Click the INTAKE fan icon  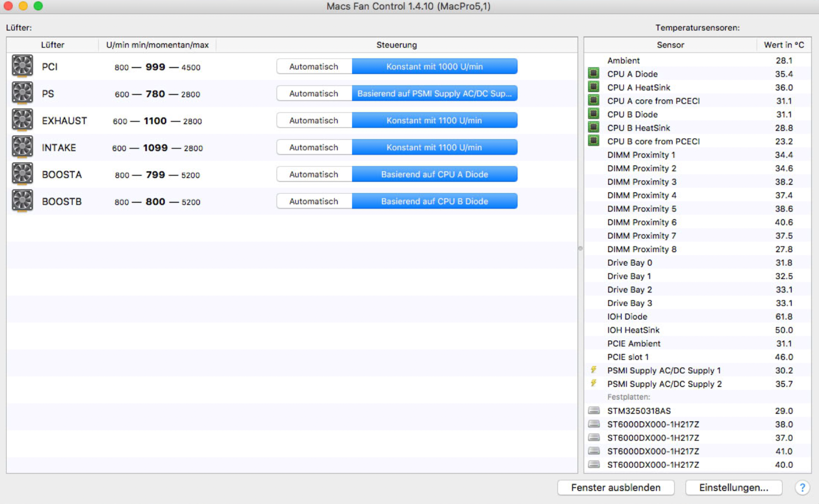click(x=22, y=147)
